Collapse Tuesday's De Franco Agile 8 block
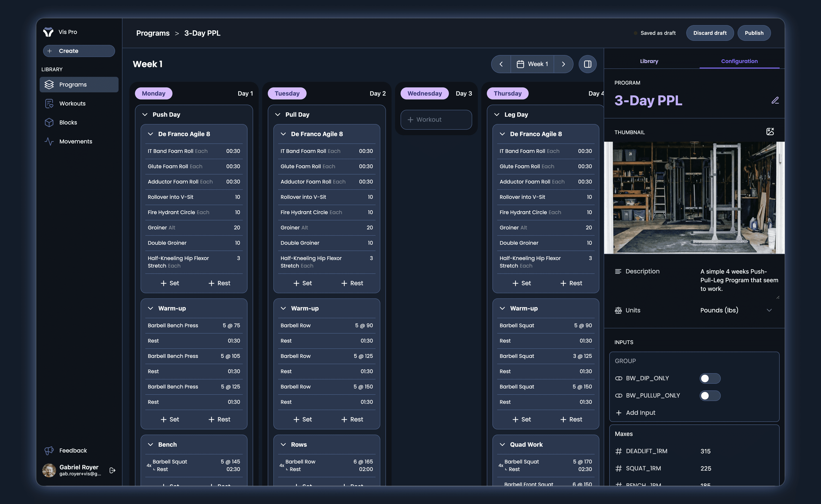Screen dimensions: 821x504 point(283,134)
